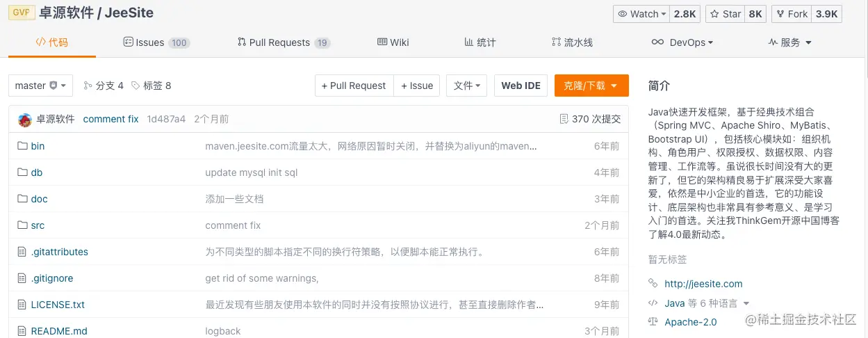Expand the Java 等 6 种语言 dropdown
The width and height of the screenshot is (868, 338).
(x=707, y=303)
